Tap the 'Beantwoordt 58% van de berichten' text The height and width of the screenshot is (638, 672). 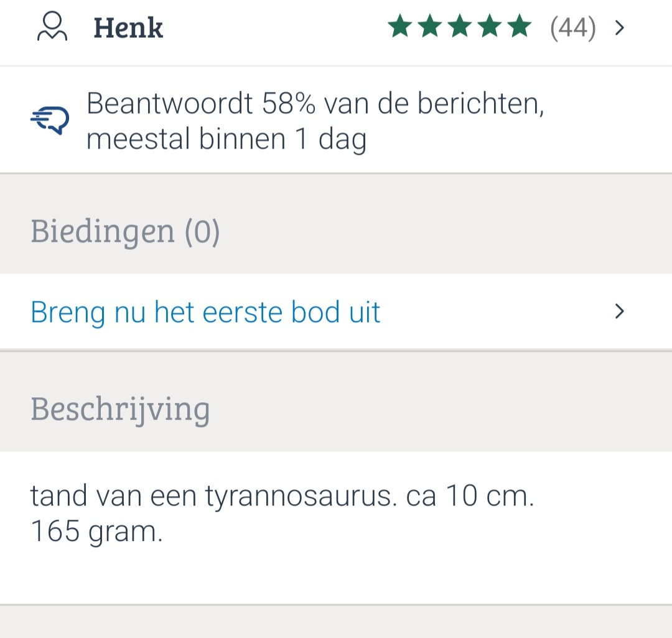[x=315, y=103]
